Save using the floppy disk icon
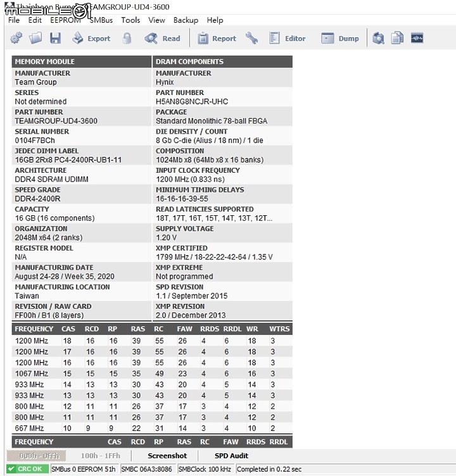 (55, 38)
